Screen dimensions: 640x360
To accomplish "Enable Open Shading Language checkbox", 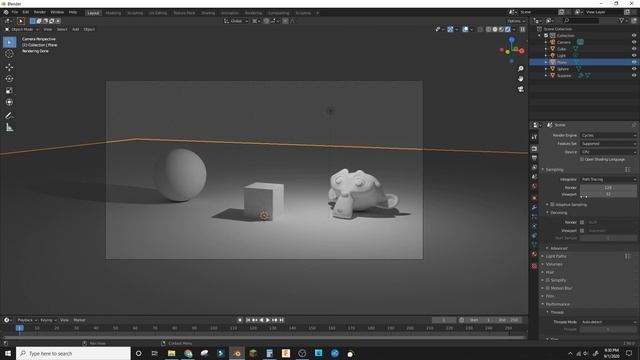I will point(582,160).
